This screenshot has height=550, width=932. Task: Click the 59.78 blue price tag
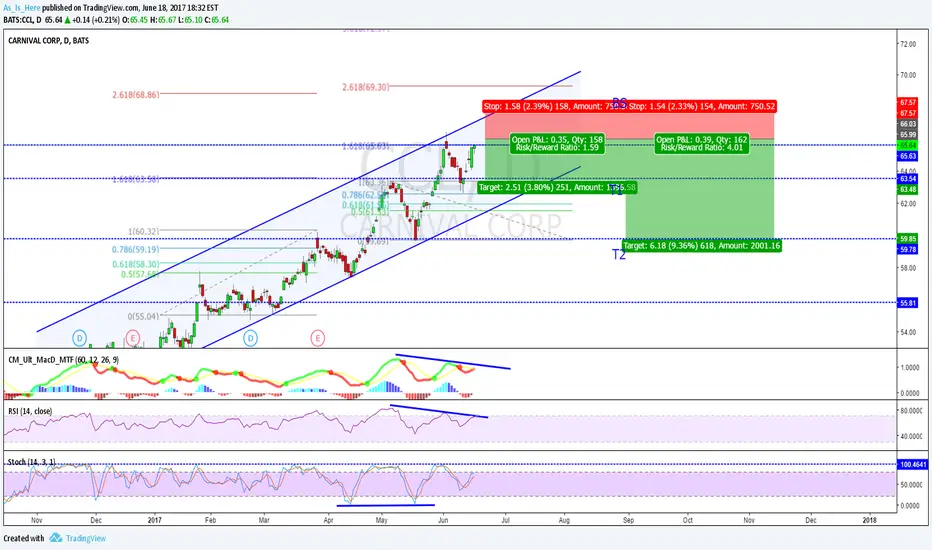tap(908, 250)
